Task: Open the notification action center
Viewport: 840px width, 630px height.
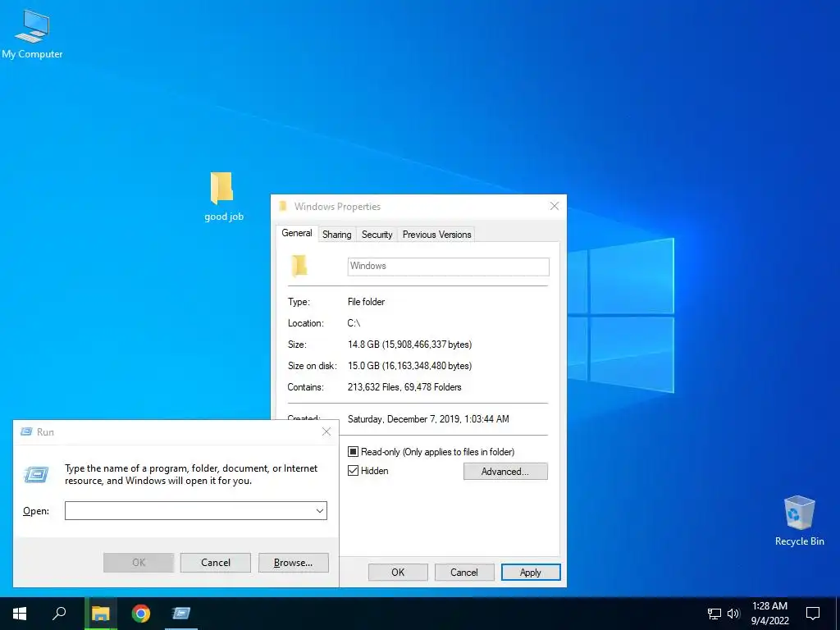Action: coord(813,614)
